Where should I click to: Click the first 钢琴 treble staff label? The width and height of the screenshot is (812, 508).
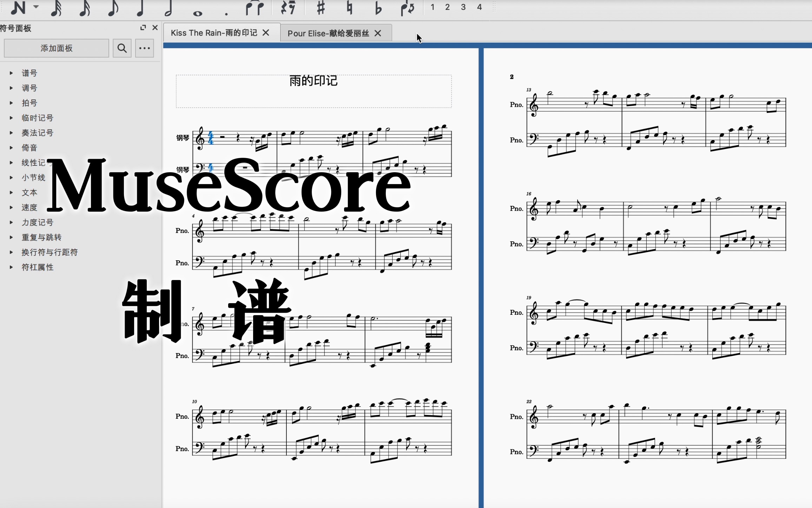(183, 138)
